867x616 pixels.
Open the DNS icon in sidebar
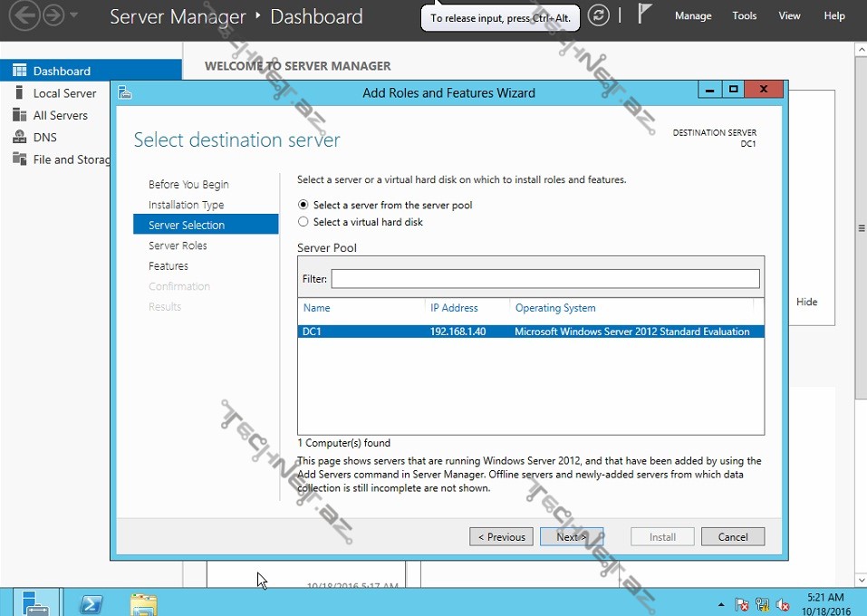19,138
